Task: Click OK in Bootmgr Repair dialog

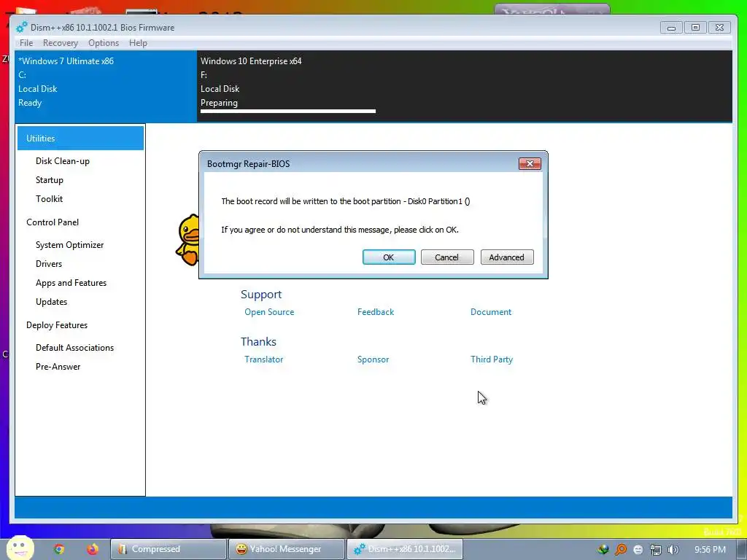Action: (389, 257)
